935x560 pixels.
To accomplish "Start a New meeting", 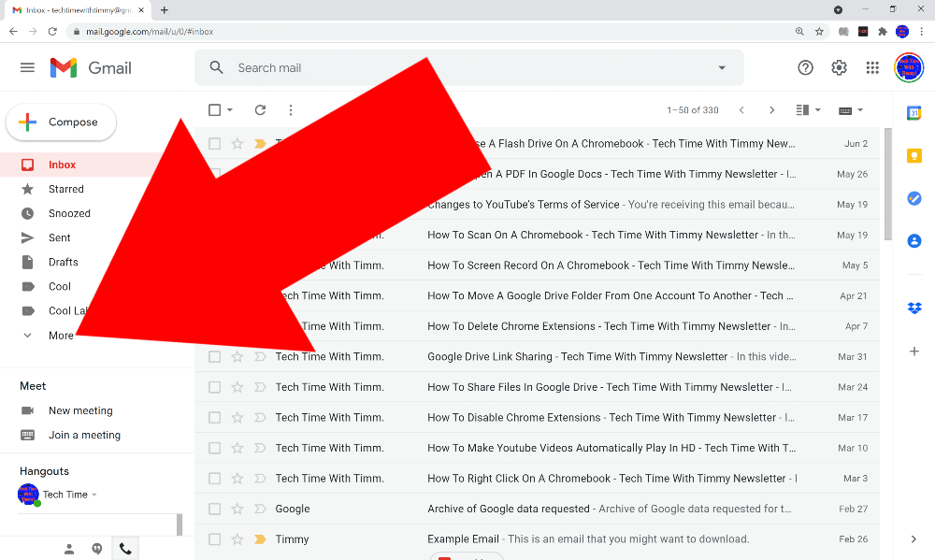I will click(80, 411).
